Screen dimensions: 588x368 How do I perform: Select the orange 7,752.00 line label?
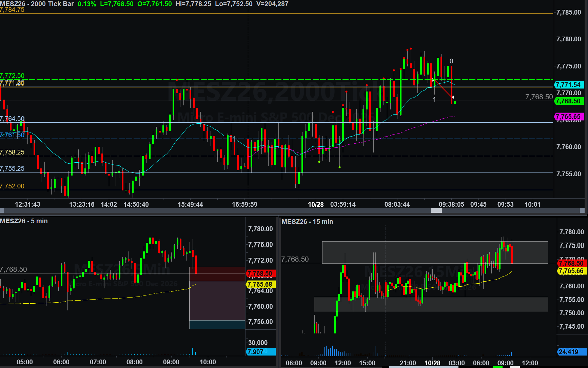click(x=12, y=186)
